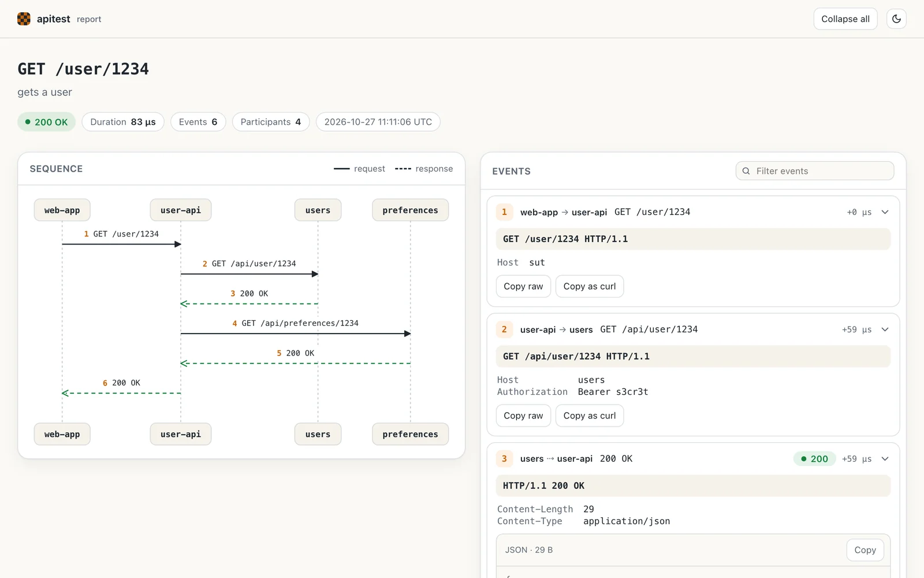Click sequence message 5 200 OK
The height and width of the screenshot is (578, 924).
tap(295, 353)
